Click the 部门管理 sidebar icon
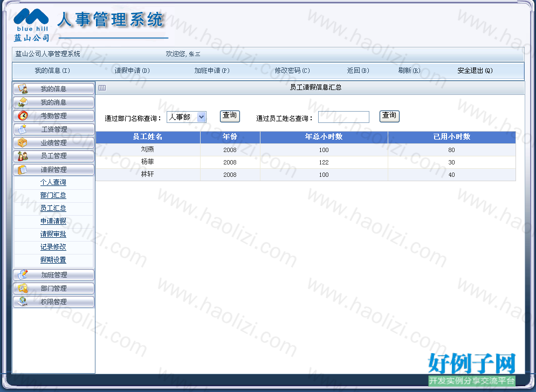536x392 pixels. (x=23, y=288)
